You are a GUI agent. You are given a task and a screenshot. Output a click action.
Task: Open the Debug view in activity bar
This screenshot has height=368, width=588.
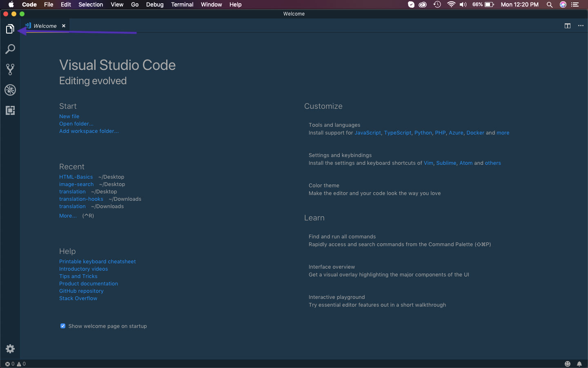(x=10, y=90)
